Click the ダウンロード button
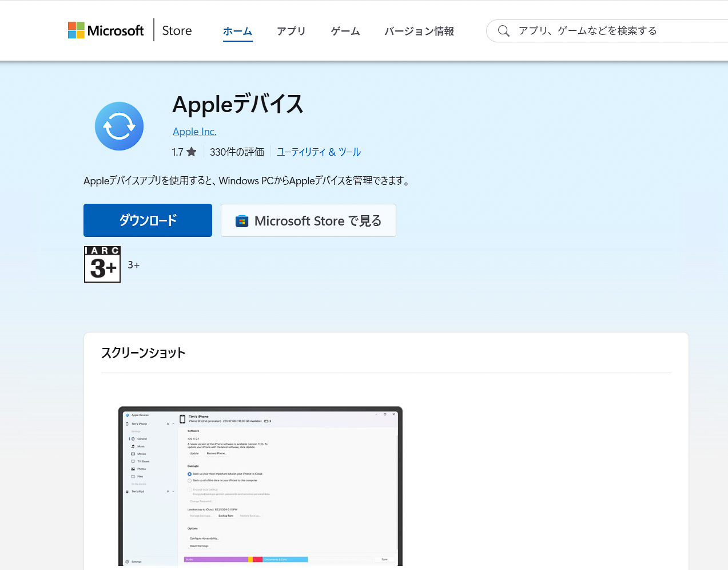The height and width of the screenshot is (570, 728). coord(148,220)
